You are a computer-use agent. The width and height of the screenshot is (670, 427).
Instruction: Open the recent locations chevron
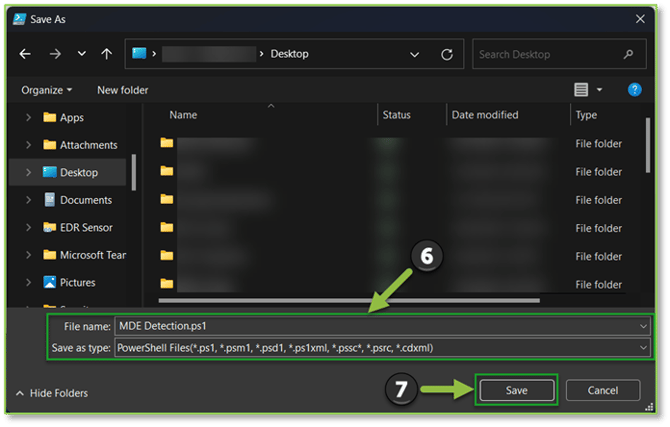(x=81, y=54)
